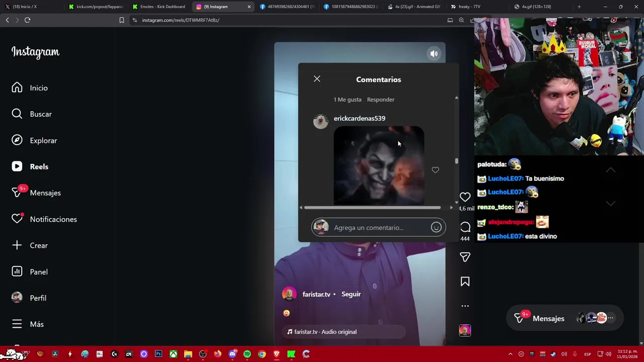Viewport: 644px width, 362px height.
Task: Click the comments vertical scrollbar
Action: tap(456, 161)
